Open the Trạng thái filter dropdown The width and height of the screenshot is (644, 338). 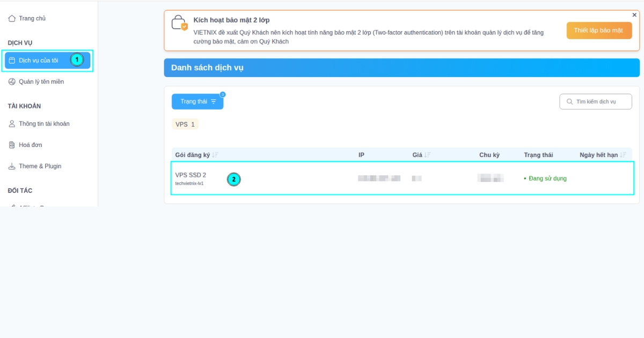[197, 101]
